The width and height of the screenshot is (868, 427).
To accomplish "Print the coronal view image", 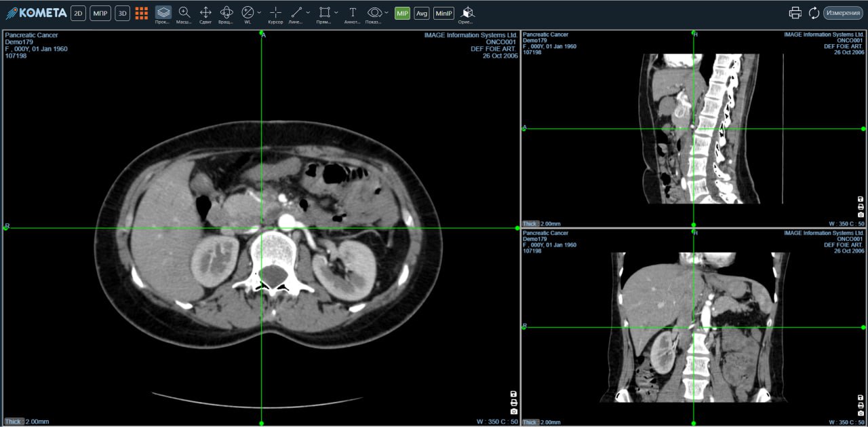I will click(x=861, y=405).
